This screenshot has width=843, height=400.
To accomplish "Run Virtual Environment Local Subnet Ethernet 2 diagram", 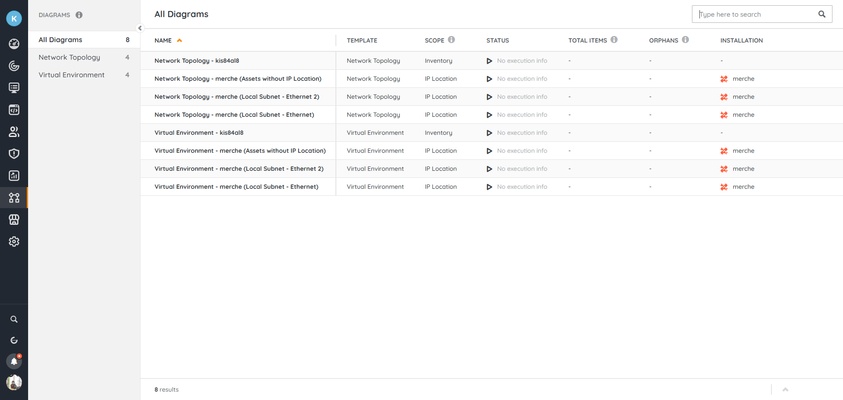I will coord(489,169).
